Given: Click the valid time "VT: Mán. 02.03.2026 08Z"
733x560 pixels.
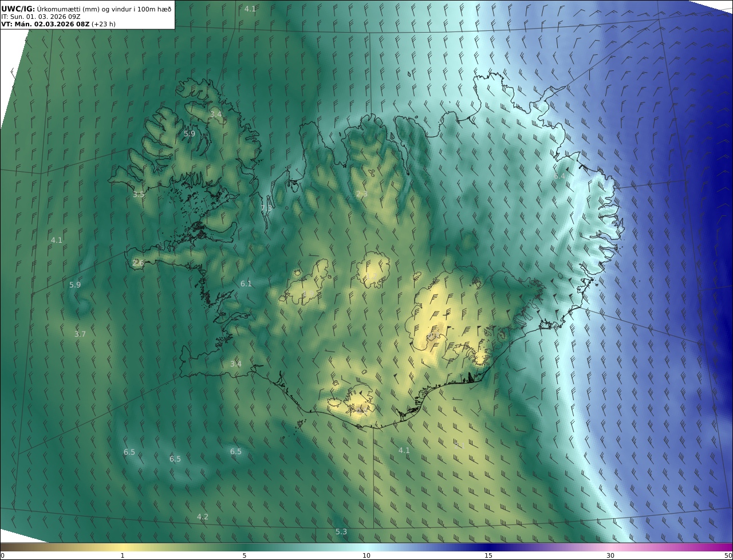Looking at the screenshot, I should pyautogui.click(x=45, y=24).
